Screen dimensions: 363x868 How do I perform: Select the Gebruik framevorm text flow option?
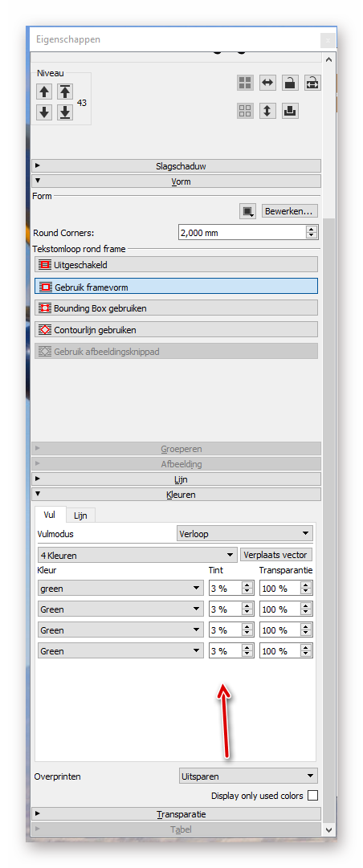coord(176,286)
